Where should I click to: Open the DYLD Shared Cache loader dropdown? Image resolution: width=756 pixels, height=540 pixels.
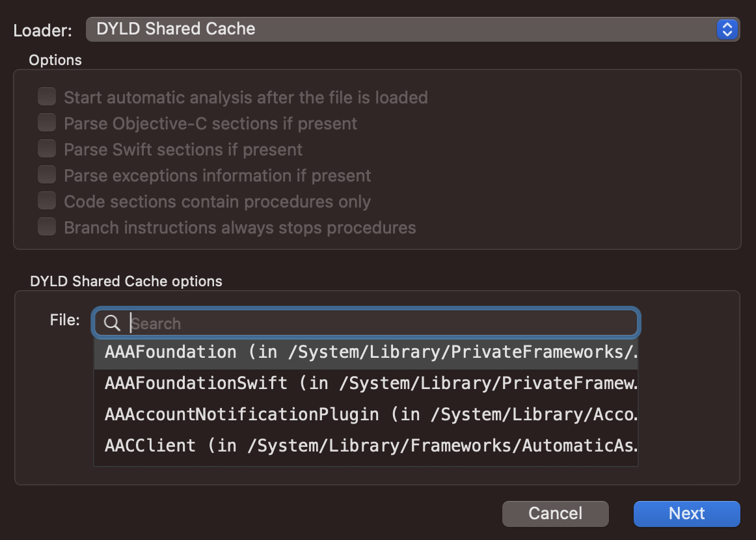click(403, 29)
